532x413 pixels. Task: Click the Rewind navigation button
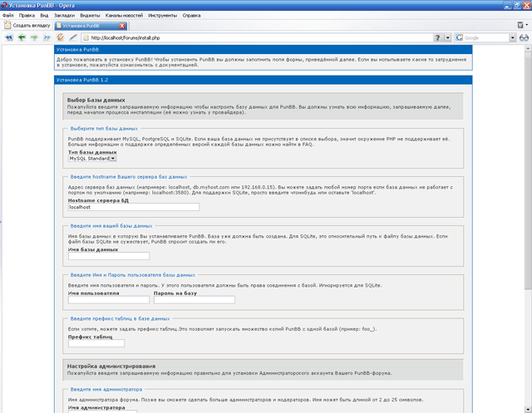(x=9, y=37)
